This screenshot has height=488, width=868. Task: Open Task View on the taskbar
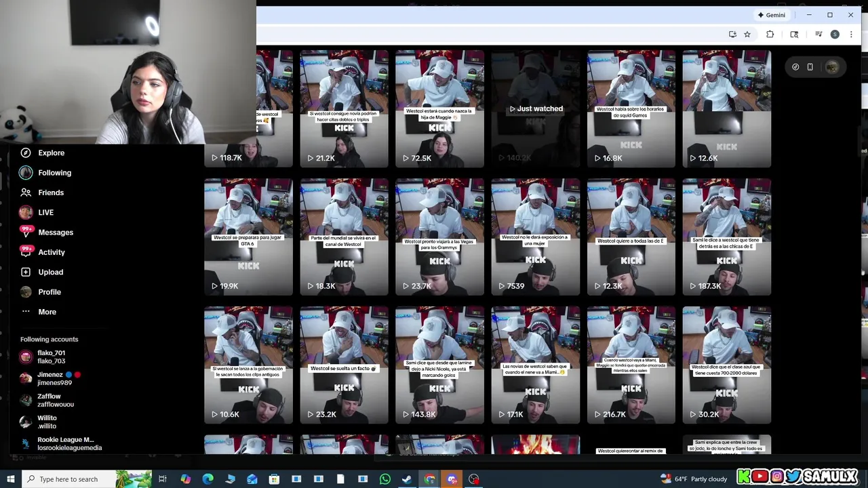point(163,479)
